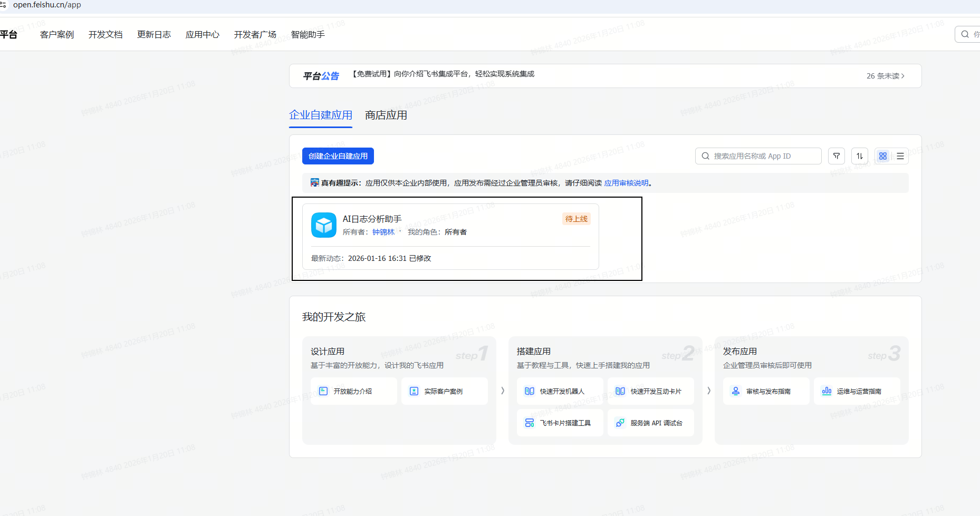This screenshot has width=980, height=516.
Task: Expand the 26 条未读 announcements
Action: [886, 76]
